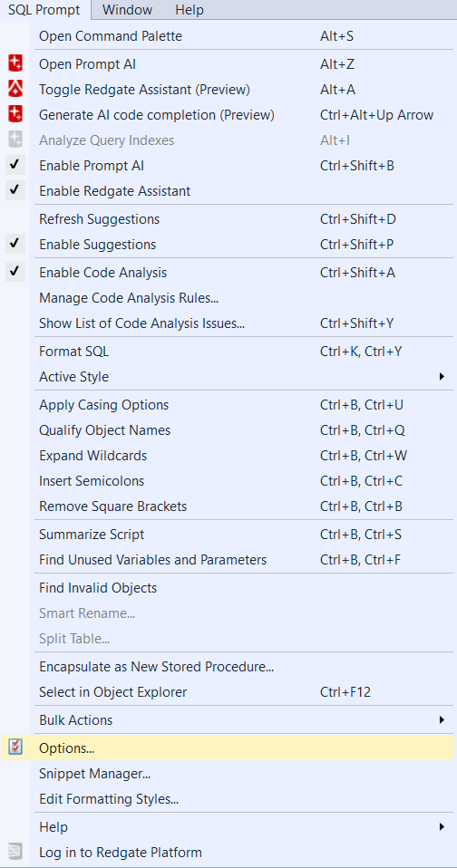Click the Options... label text
Image resolution: width=457 pixels, height=868 pixels.
[66, 748]
